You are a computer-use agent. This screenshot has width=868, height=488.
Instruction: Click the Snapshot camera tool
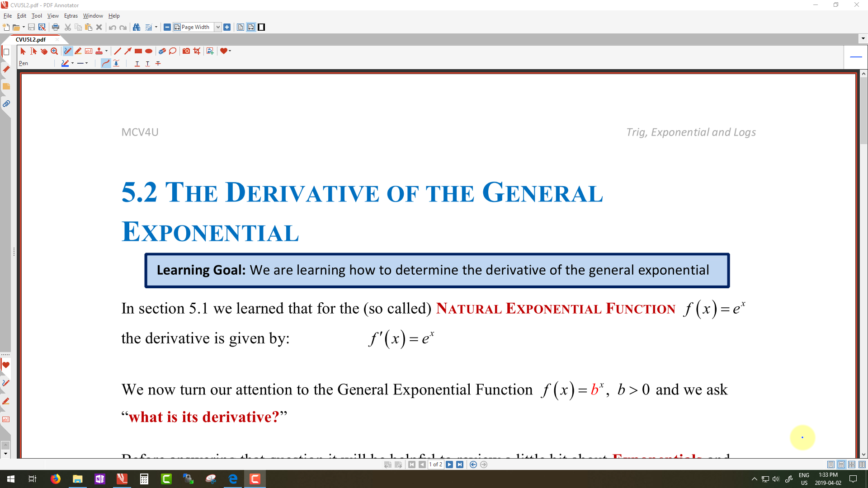point(186,51)
